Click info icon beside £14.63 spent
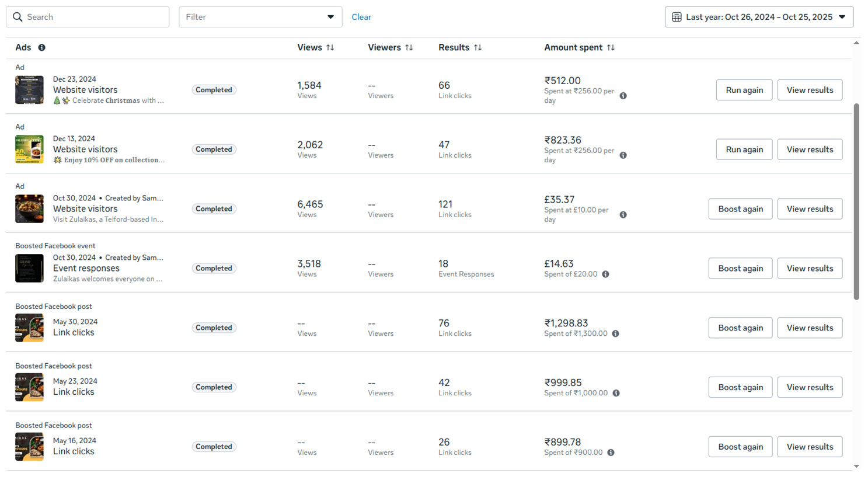 605,274
